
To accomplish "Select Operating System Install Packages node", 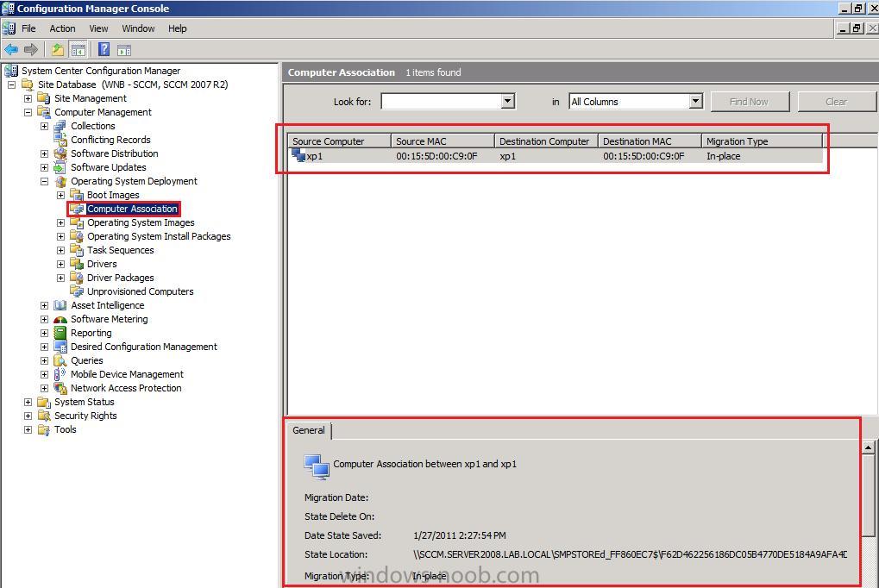I will click(159, 236).
